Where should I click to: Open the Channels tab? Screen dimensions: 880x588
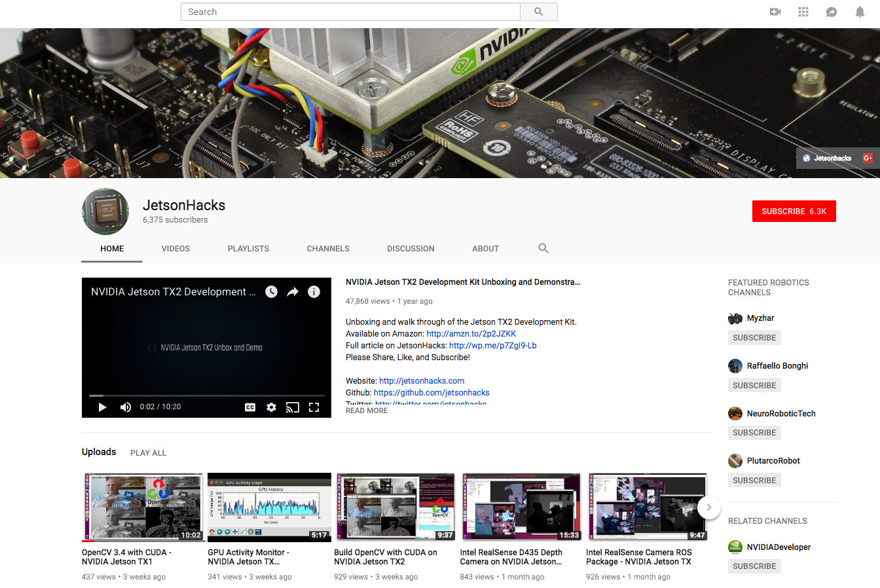pos(328,249)
